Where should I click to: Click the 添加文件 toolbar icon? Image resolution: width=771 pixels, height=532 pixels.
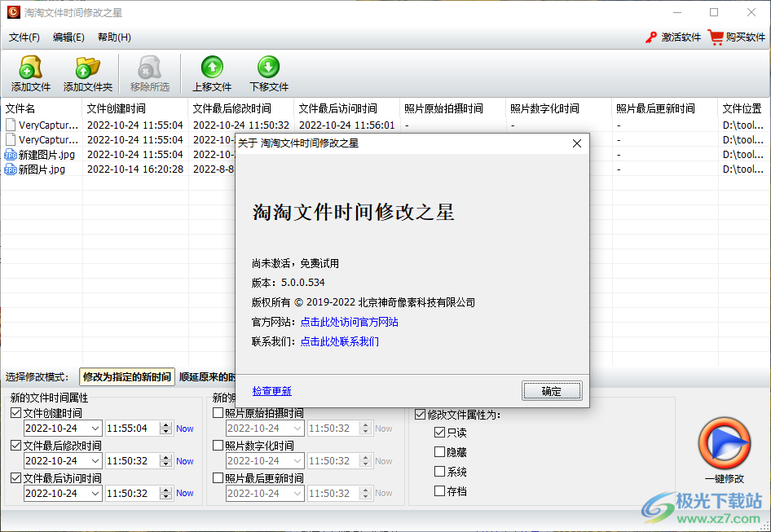[x=30, y=67]
